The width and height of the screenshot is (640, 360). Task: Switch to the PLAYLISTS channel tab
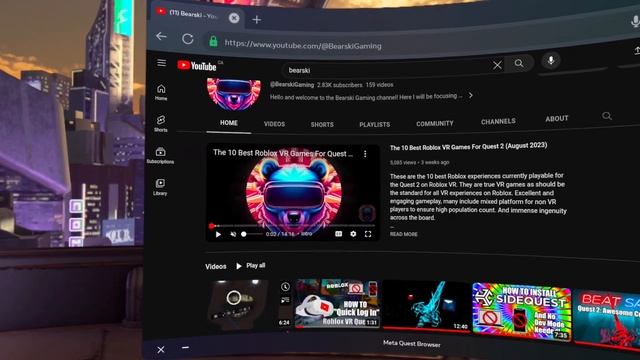[x=374, y=124]
